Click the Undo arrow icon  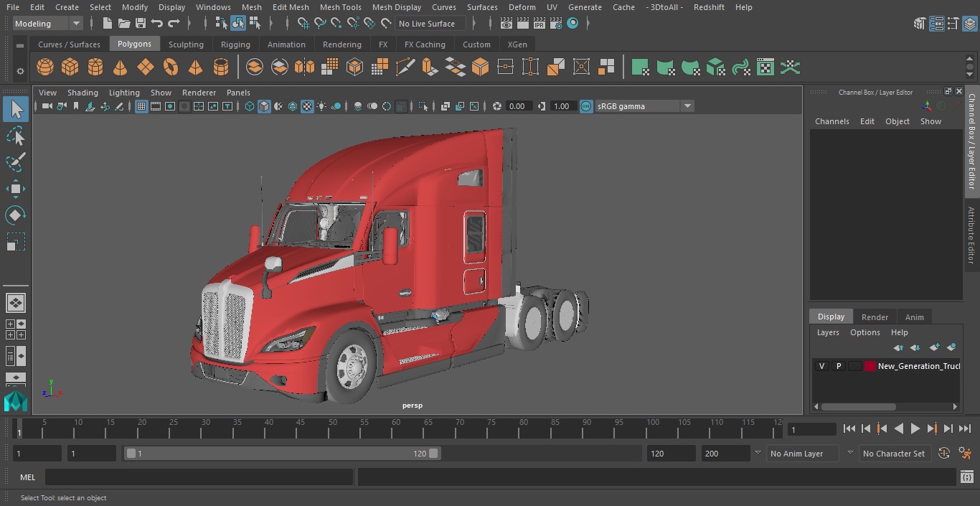[157, 24]
